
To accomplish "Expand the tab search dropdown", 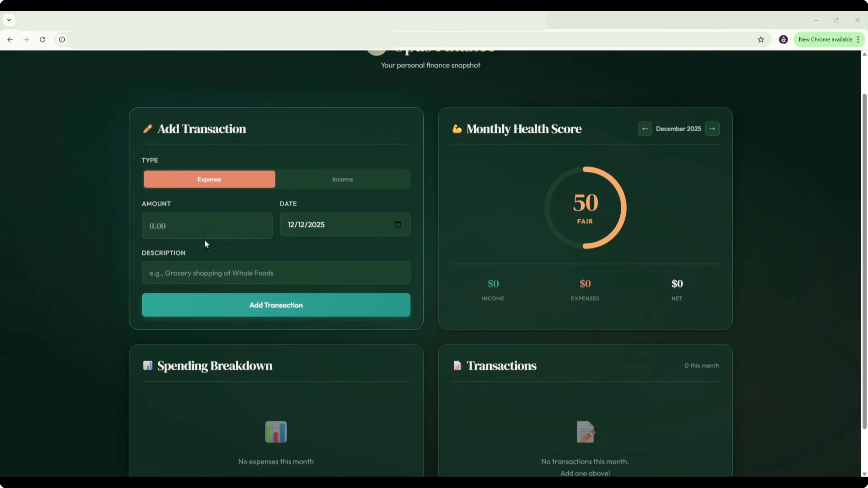I will [x=9, y=20].
